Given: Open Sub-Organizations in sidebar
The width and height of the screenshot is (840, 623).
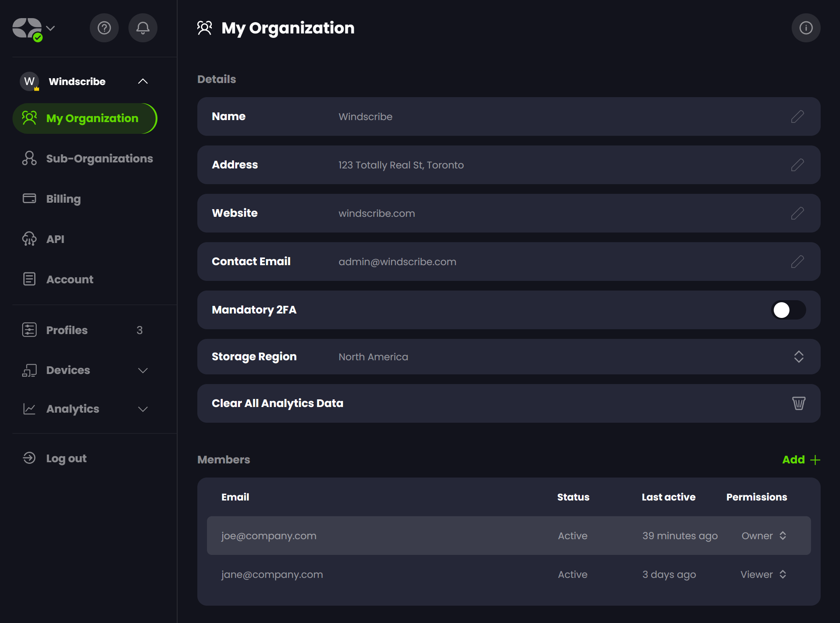Looking at the screenshot, I should click(x=99, y=158).
